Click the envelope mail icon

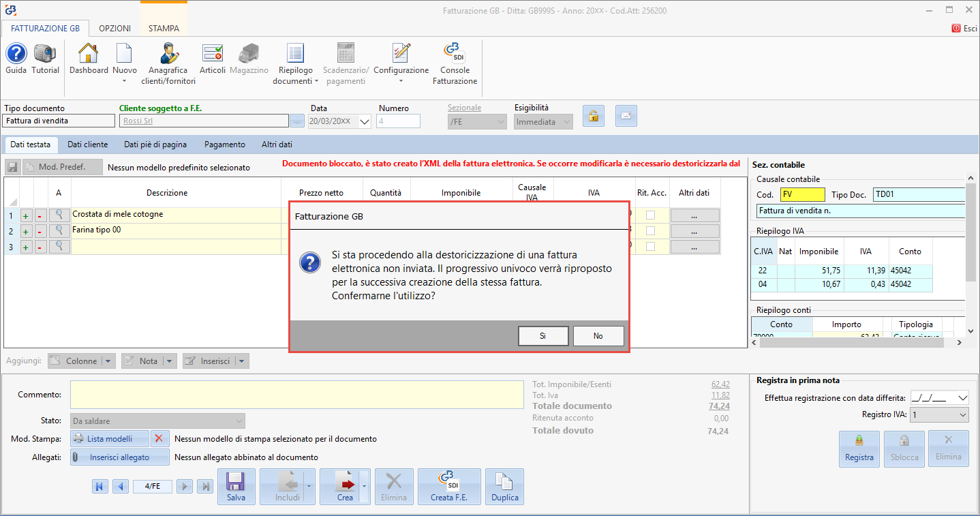pos(626,116)
